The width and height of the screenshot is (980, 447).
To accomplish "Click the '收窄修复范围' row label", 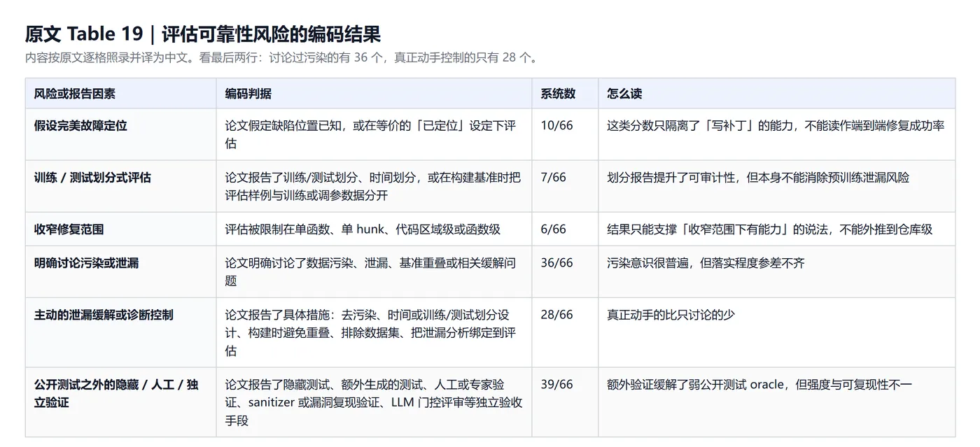I will (69, 229).
